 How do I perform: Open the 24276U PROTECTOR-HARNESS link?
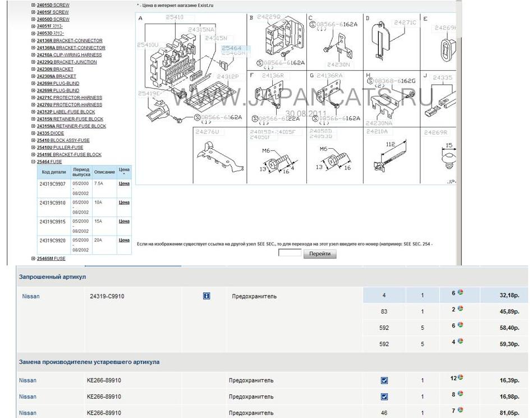pyautogui.click(x=70, y=105)
